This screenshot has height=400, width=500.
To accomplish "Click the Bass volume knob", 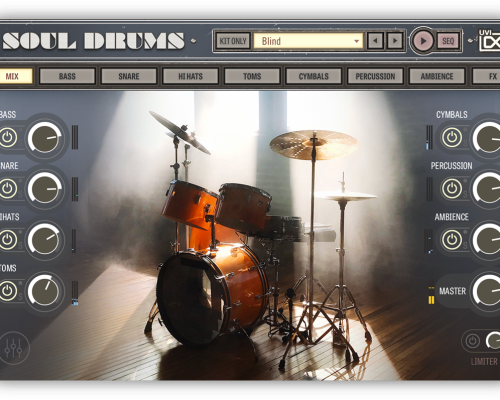I will (x=45, y=137).
